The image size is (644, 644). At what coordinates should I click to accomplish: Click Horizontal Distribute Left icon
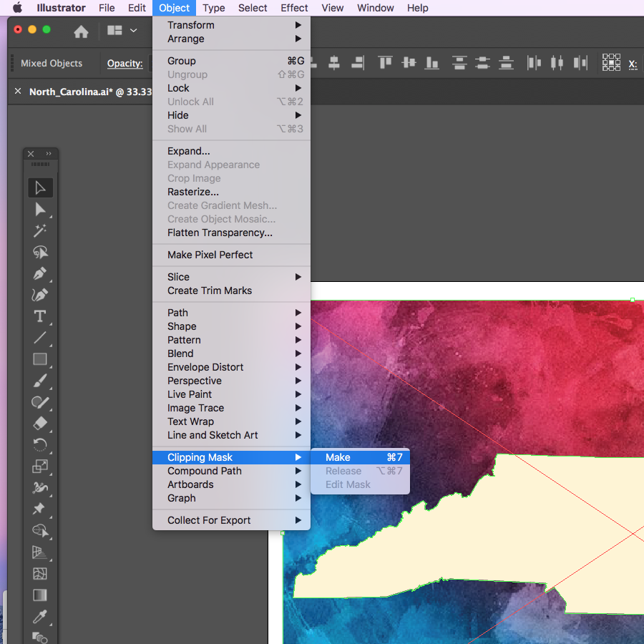534,63
